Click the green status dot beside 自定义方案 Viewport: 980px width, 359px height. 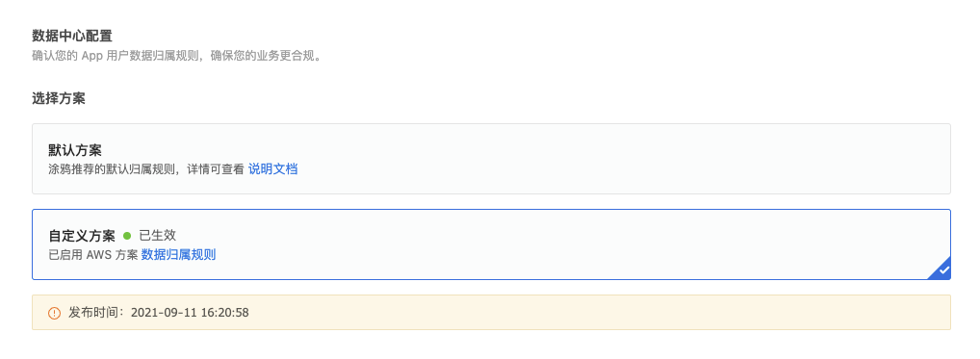point(127,236)
